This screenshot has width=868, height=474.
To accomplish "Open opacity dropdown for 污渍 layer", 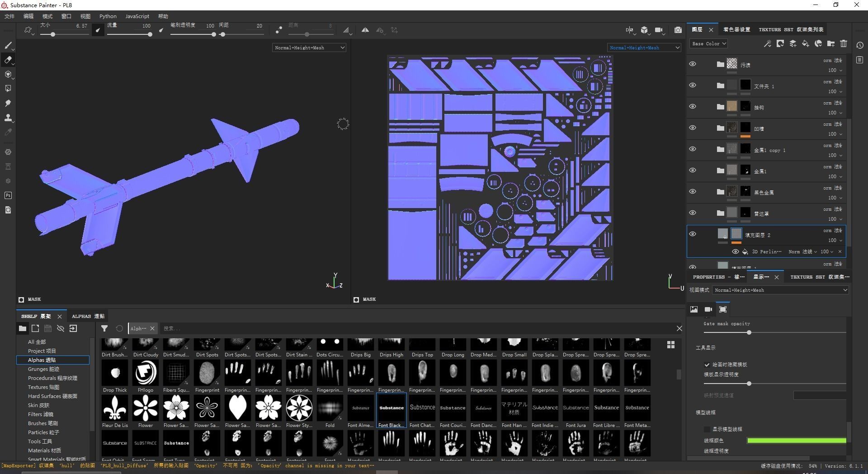I will click(835, 70).
